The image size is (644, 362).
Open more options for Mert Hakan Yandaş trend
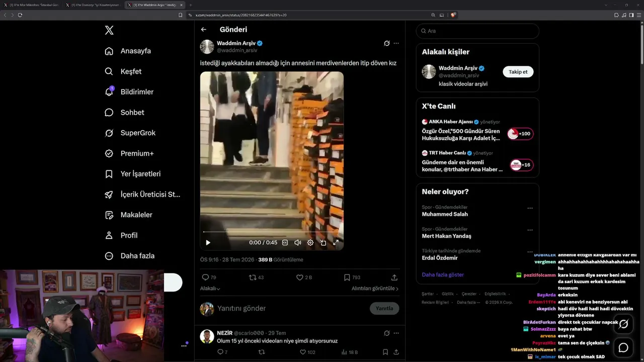point(530,230)
